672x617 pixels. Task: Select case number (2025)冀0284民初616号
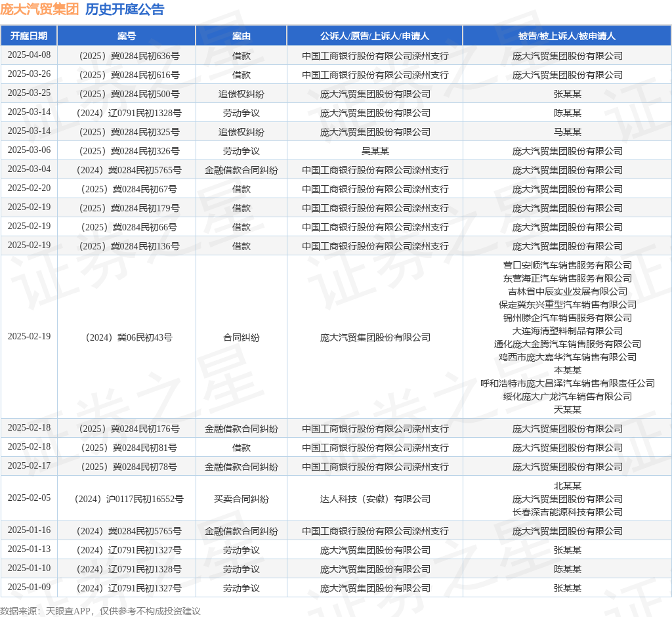[129, 75]
